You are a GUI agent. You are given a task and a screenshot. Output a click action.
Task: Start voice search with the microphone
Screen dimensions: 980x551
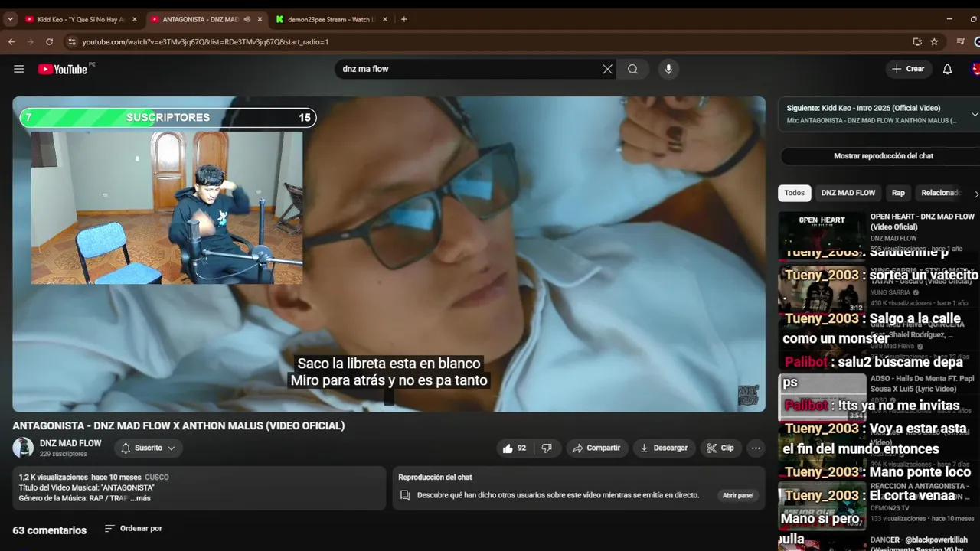coord(668,69)
